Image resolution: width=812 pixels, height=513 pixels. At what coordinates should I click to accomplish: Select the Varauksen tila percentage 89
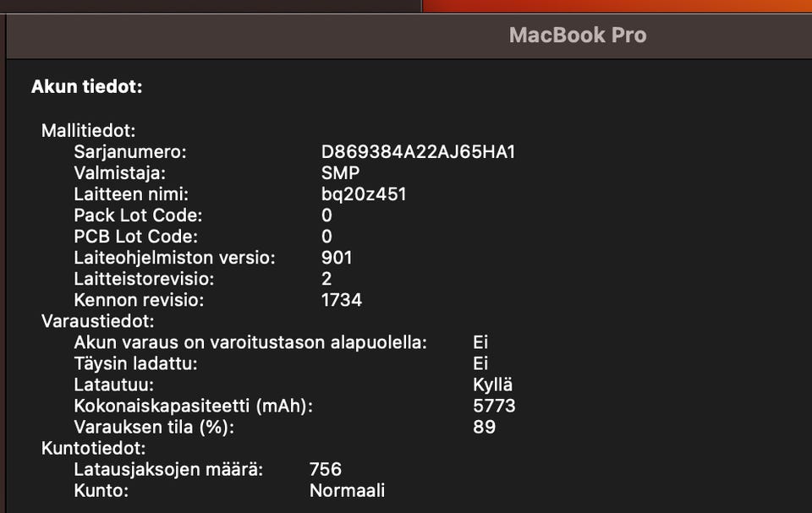[x=485, y=427]
